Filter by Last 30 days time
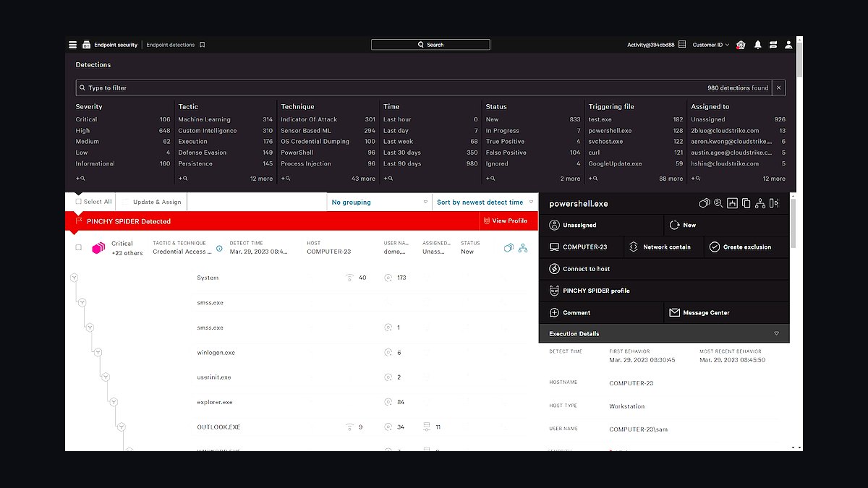Image resolution: width=868 pixels, height=488 pixels. click(430, 153)
